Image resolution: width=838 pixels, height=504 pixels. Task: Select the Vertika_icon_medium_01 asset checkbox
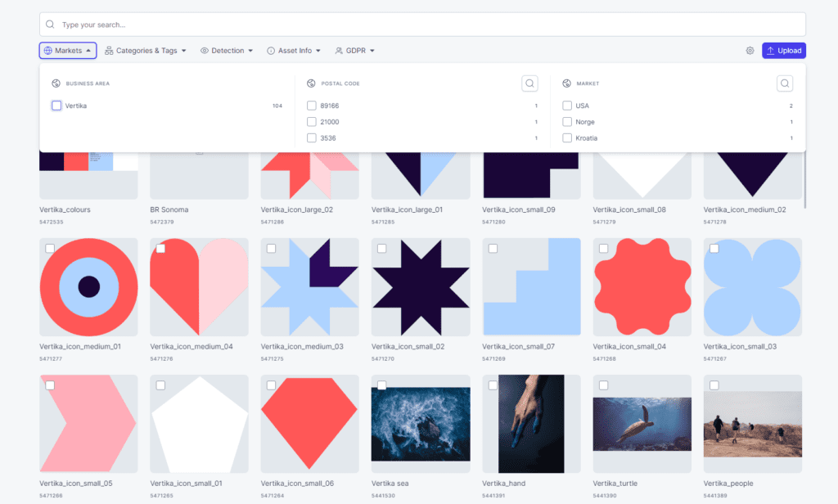[x=50, y=249]
